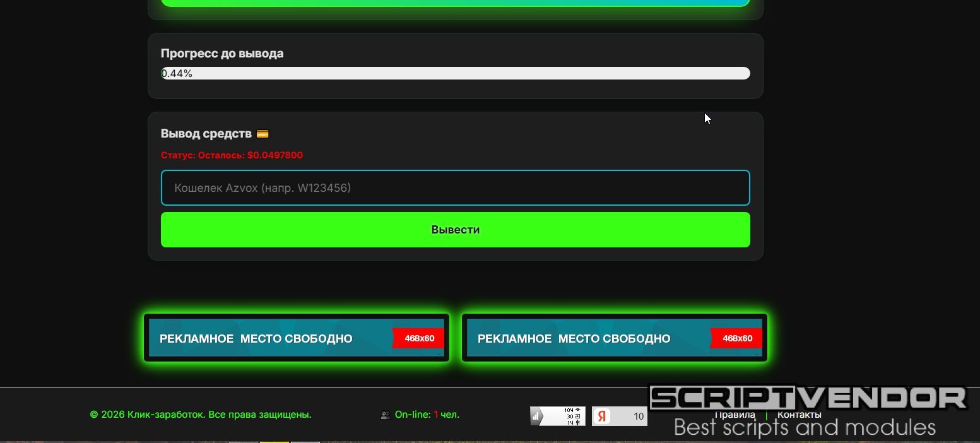Screen dimensions: 980x443
Task: Open the Правила link in footer
Action: point(735,415)
